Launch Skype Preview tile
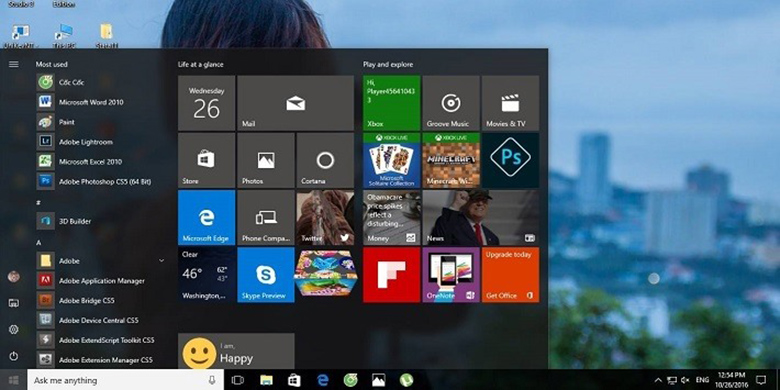This screenshot has width=780, height=390. coord(266,275)
